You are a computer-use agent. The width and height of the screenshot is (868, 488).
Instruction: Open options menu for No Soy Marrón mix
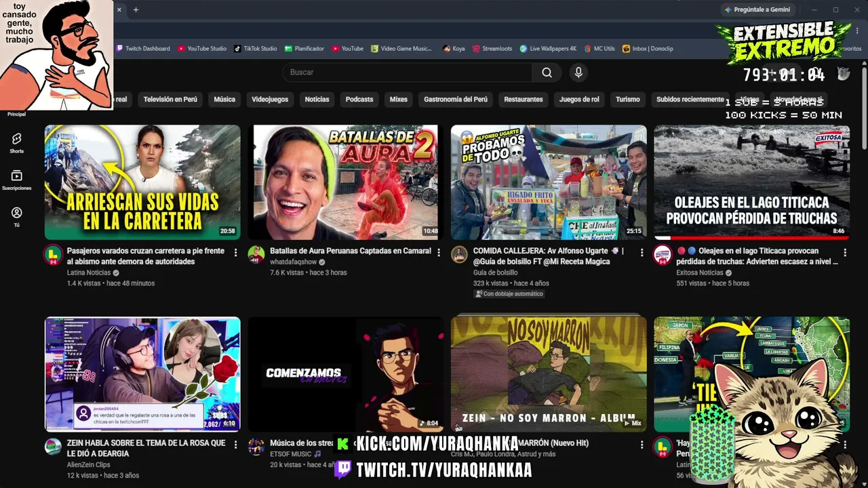(642, 445)
